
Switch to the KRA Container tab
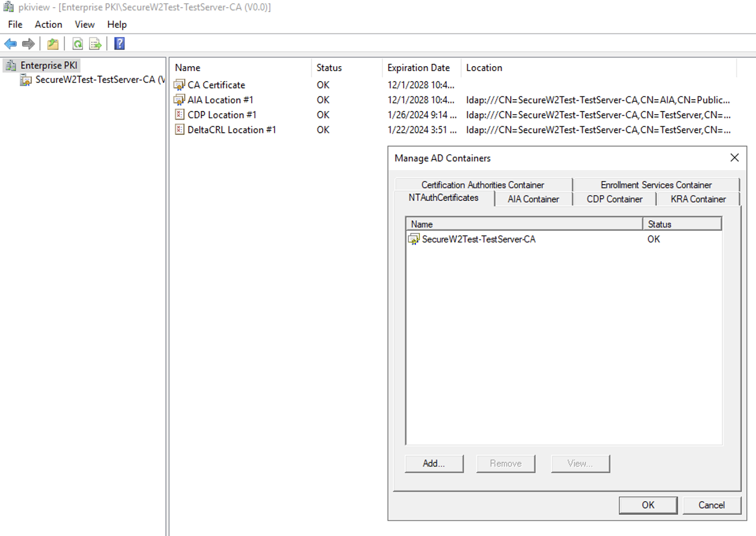[x=698, y=199]
